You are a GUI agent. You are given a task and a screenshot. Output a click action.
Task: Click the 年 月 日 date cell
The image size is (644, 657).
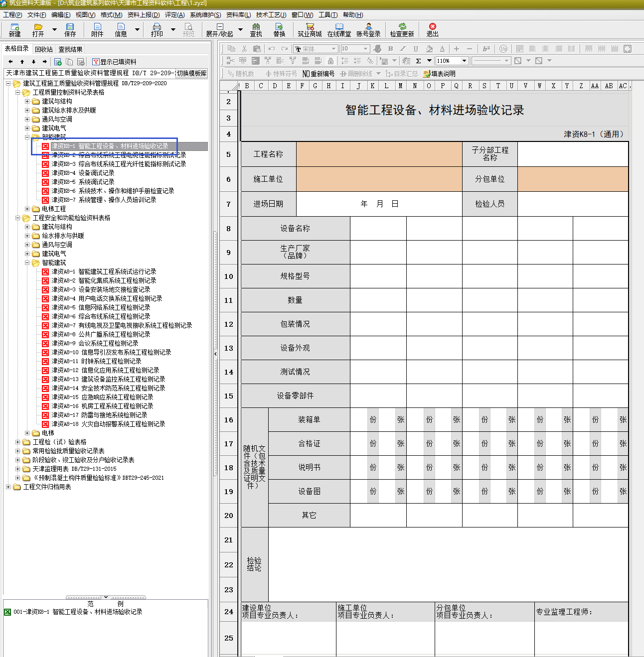379,204
